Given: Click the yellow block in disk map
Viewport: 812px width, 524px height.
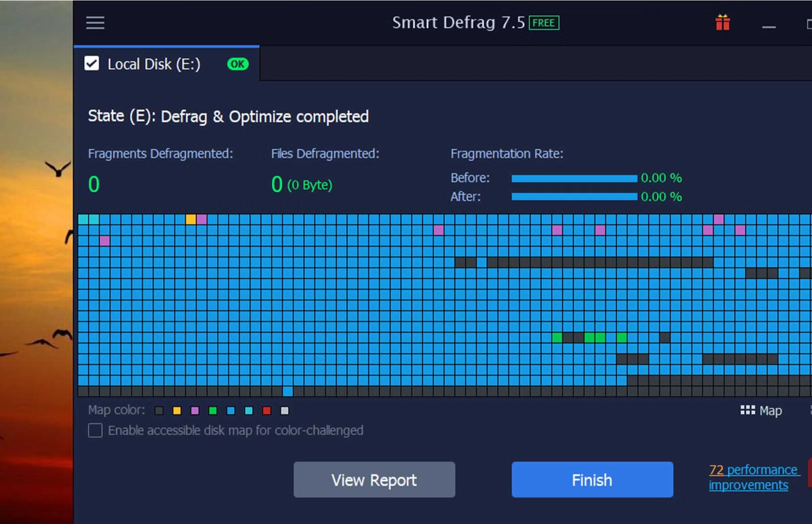Looking at the screenshot, I should 191,219.
